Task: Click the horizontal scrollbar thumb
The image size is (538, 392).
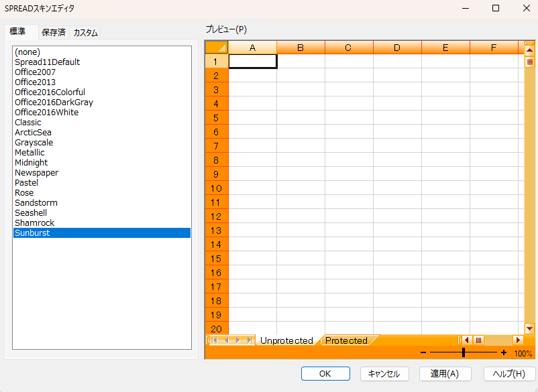Action: [479, 340]
